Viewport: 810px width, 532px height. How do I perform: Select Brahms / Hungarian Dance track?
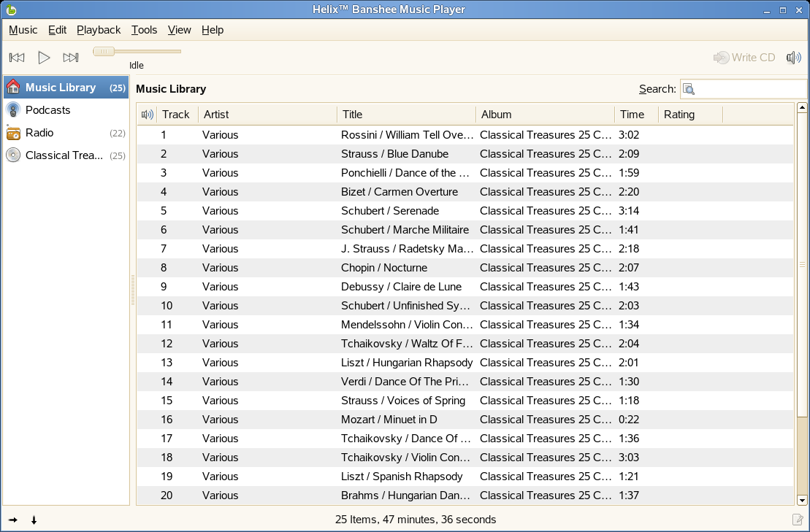[465, 496]
